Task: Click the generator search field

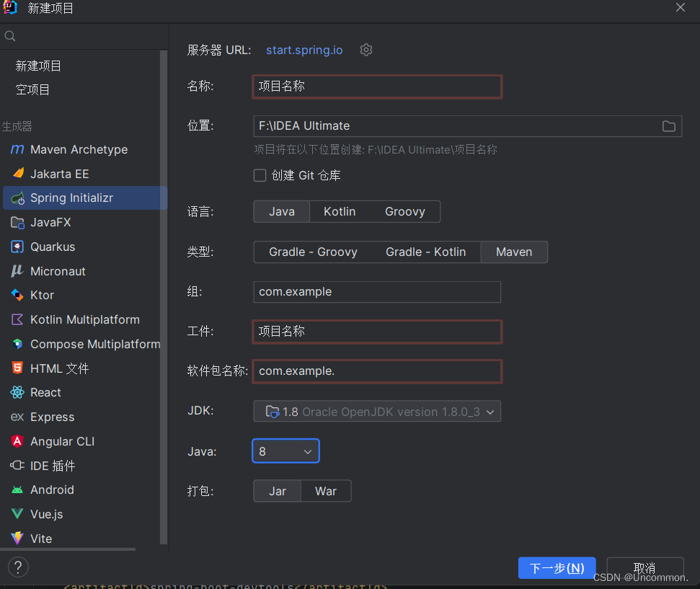Action: (x=85, y=36)
